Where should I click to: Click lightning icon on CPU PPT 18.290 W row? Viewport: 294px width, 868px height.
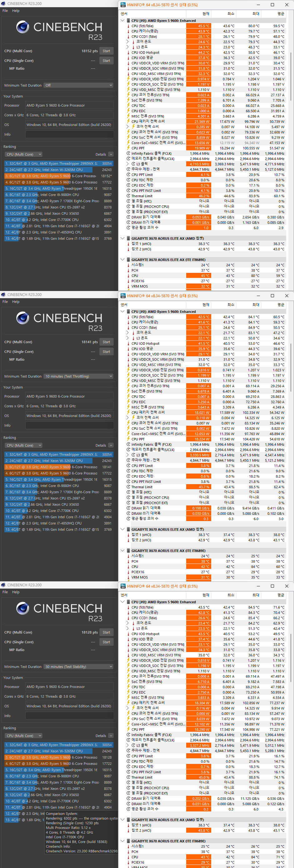[128, 730]
